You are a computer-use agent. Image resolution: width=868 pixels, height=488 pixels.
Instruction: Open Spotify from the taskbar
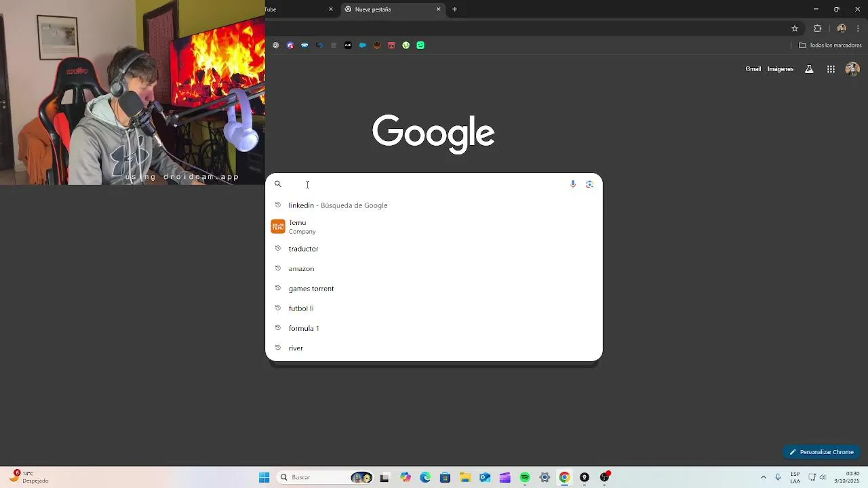[525, 477]
